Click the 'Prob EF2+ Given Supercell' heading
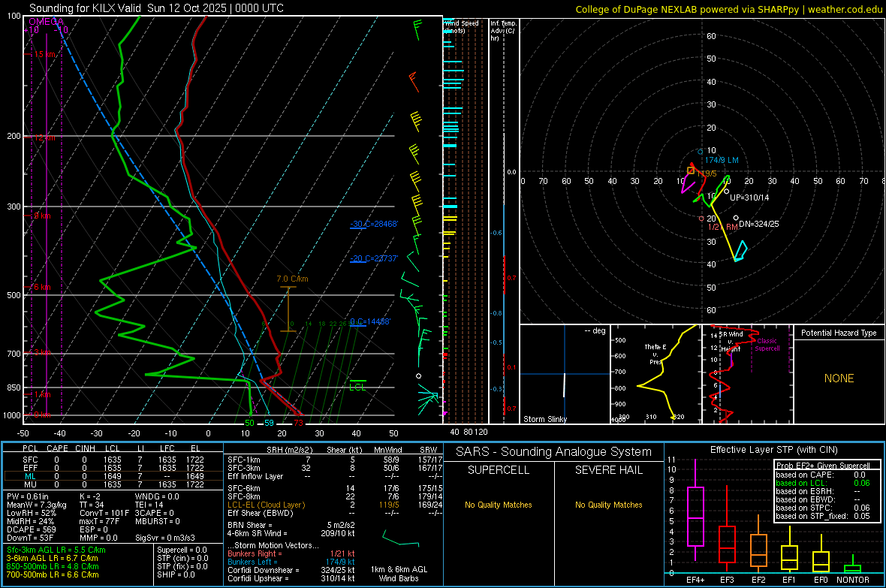Screen dimensions: 886x588 pos(823,466)
